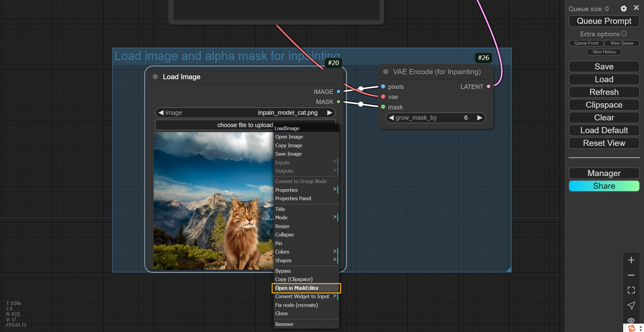Viewport: 644px width, 332px height.
Task: Choose Copy (Clipspace) menu entry
Action: pyautogui.click(x=306, y=279)
